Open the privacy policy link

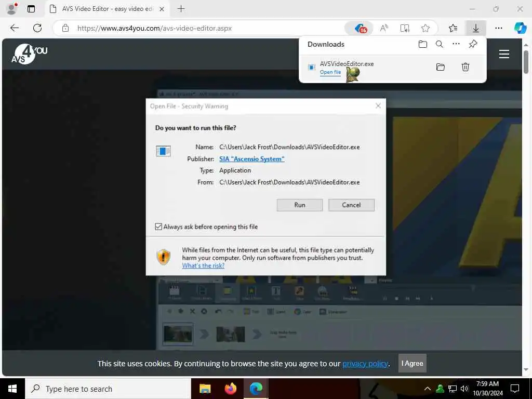[365, 364]
